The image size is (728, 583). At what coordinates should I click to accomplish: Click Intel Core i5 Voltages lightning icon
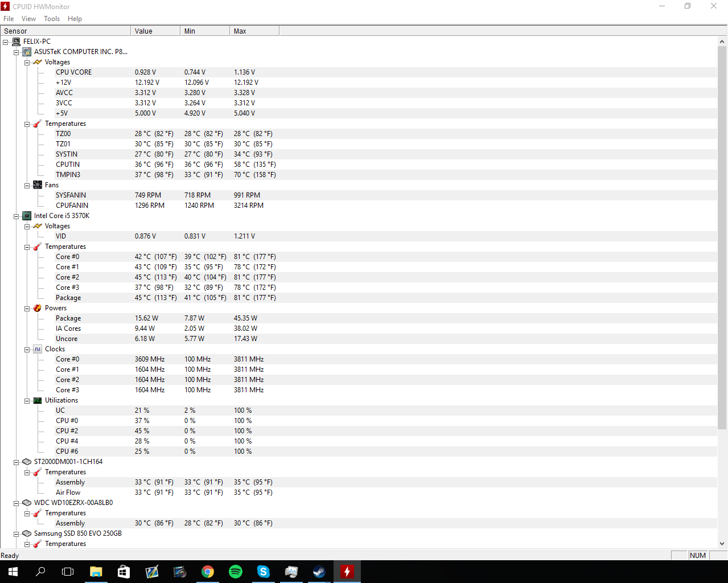point(38,226)
